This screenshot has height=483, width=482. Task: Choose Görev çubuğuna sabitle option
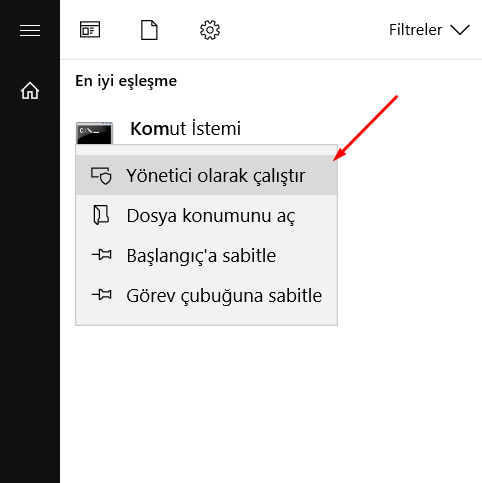click(x=206, y=295)
